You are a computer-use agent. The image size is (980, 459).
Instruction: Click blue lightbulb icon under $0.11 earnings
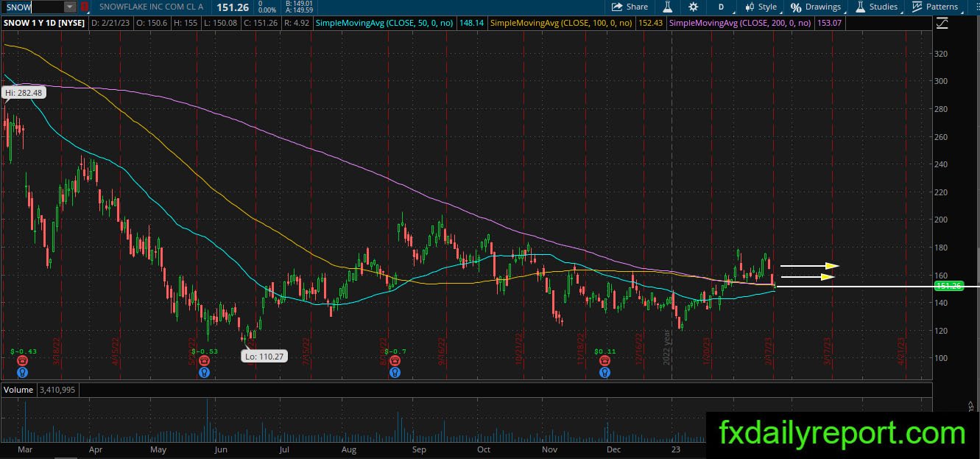tap(604, 372)
